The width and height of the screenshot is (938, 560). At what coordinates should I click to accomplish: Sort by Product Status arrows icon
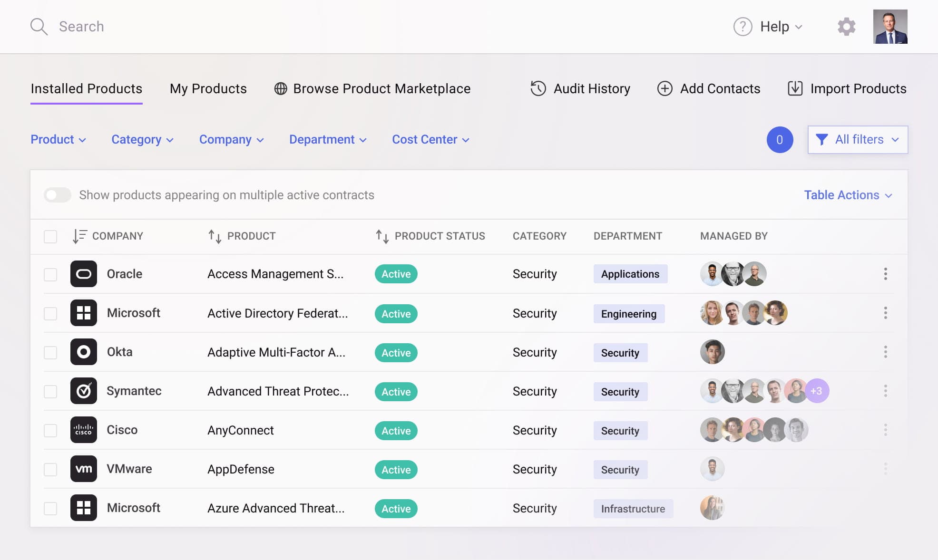pyautogui.click(x=382, y=236)
